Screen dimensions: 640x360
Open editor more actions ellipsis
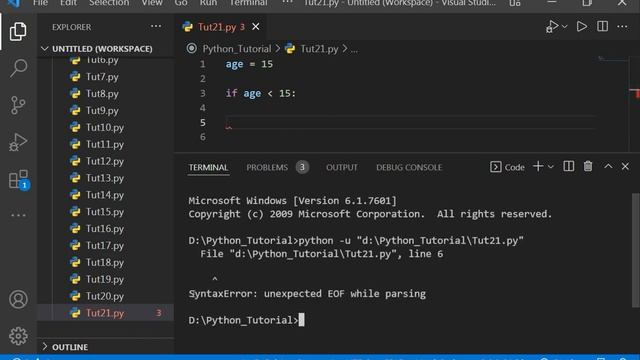[x=622, y=27]
